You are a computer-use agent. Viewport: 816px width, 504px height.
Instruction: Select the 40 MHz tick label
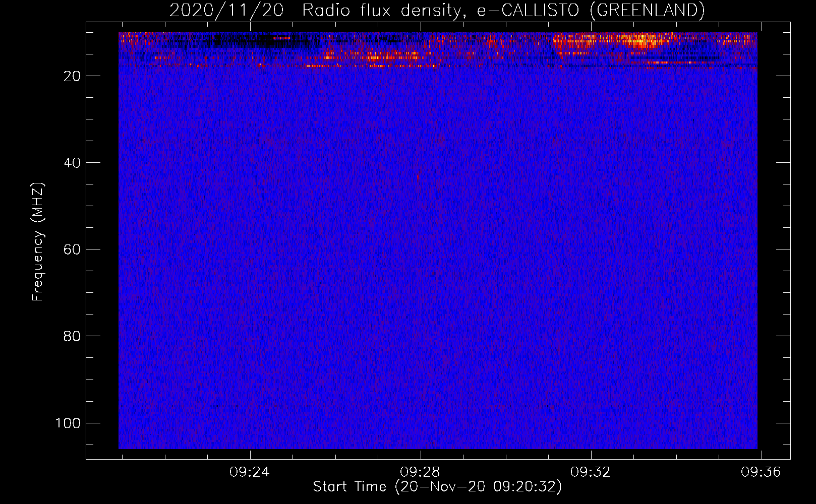[x=72, y=163]
